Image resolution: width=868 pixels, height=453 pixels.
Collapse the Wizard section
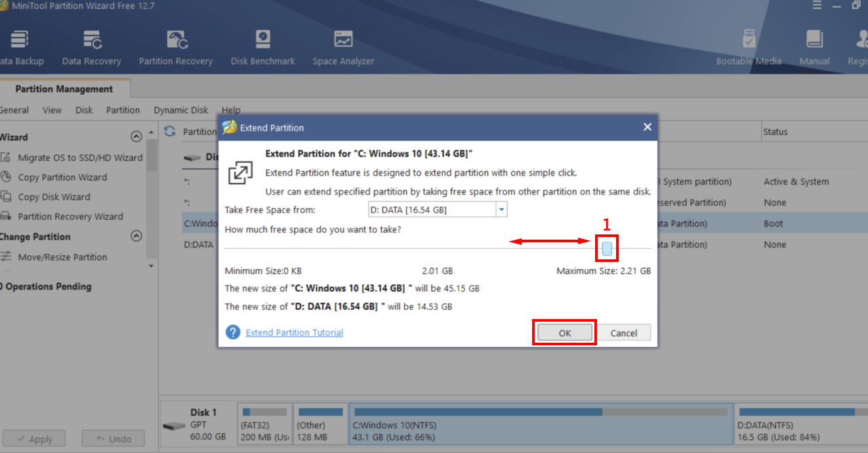tap(136, 137)
